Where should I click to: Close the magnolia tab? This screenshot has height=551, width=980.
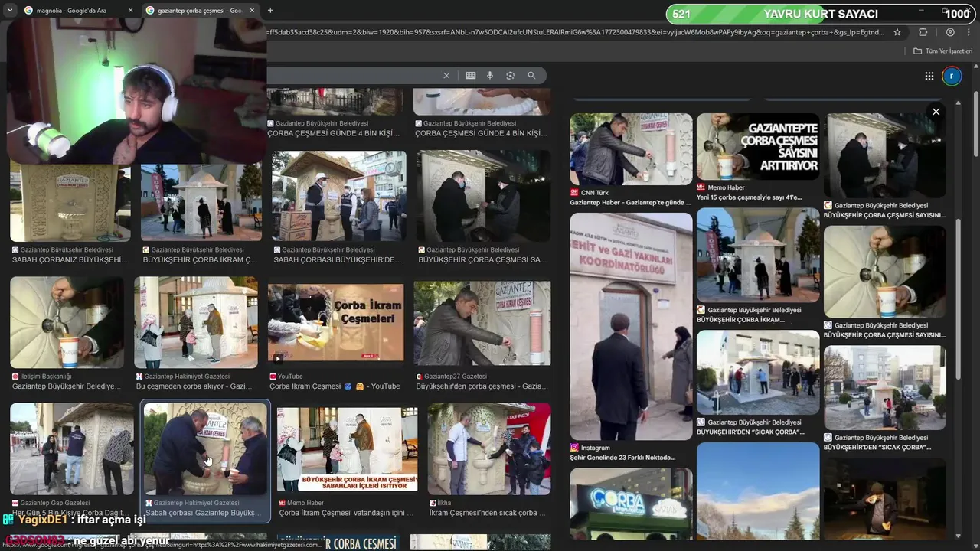130,11
